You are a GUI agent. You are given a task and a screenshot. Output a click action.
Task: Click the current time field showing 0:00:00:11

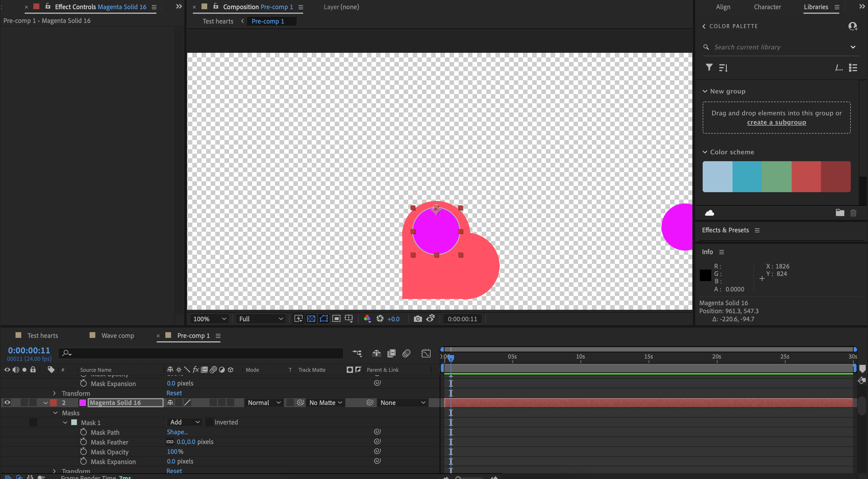[x=29, y=350]
